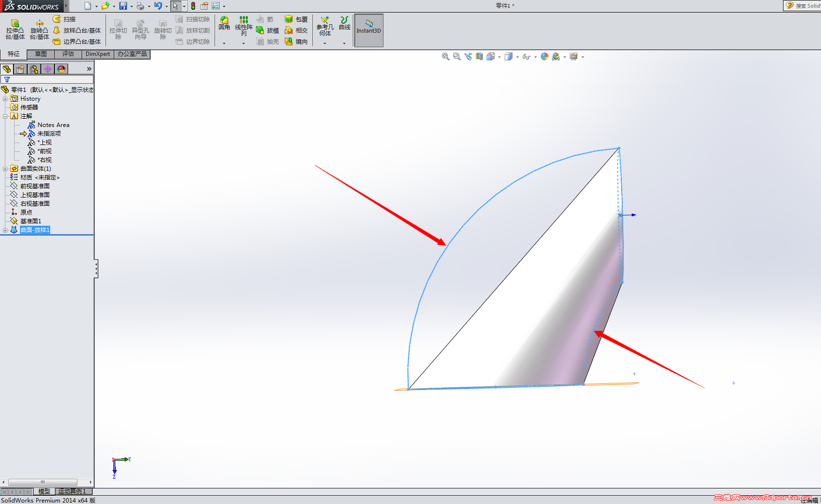Switch to the 评估 evaluate tab
Screen dimensions: 821x504
[x=68, y=54]
